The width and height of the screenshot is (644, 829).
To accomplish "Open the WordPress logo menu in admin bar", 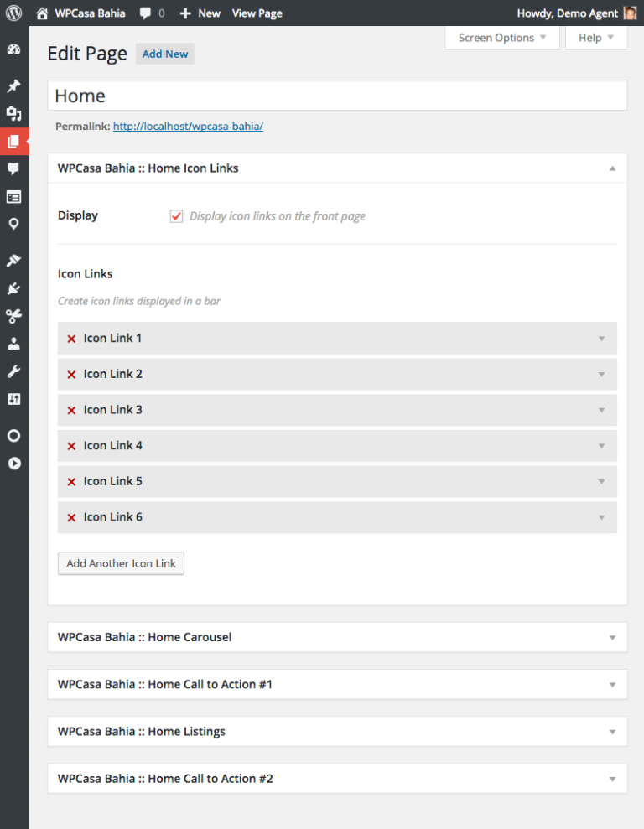I will click(12, 13).
